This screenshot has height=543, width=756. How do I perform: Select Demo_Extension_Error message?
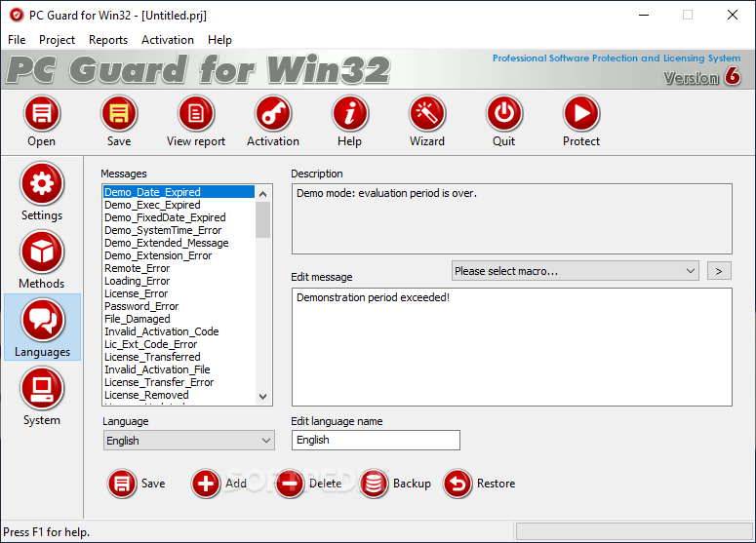179,255
